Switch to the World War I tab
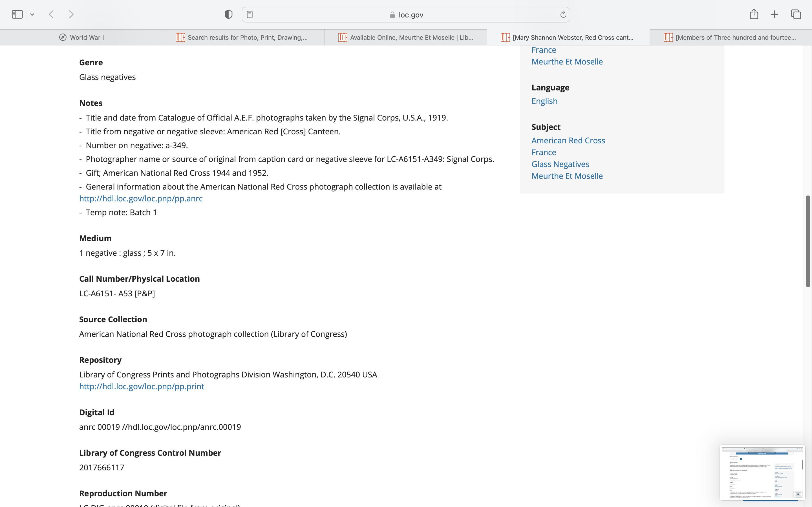812x507 pixels. pos(81,37)
